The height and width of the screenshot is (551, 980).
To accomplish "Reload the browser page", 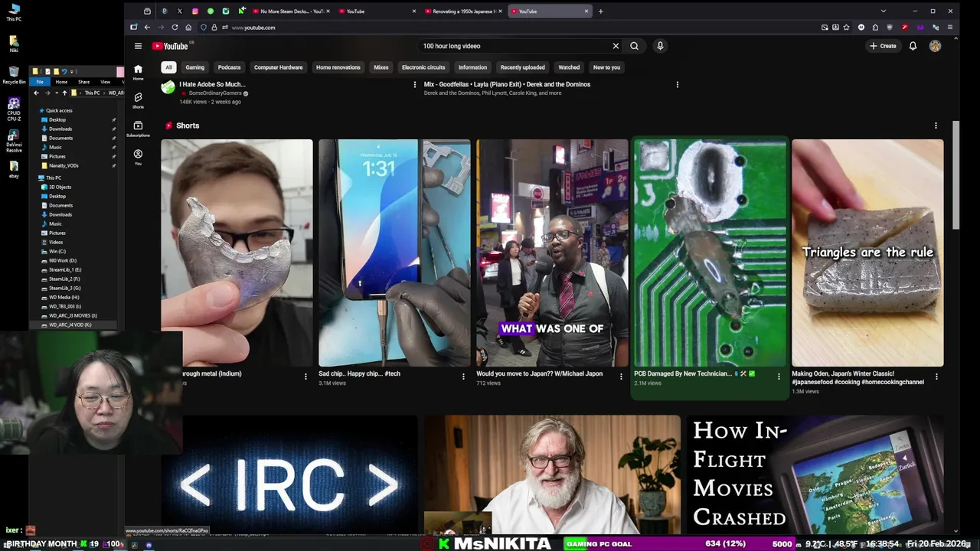I will coord(175,28).
